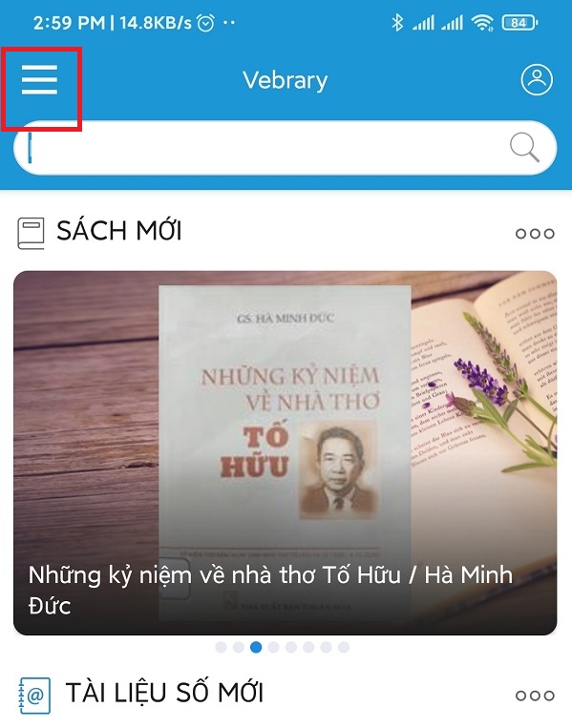Expand more options for SÁCH MỚI
Screen dimensions: 572x728
click(535, 233)
